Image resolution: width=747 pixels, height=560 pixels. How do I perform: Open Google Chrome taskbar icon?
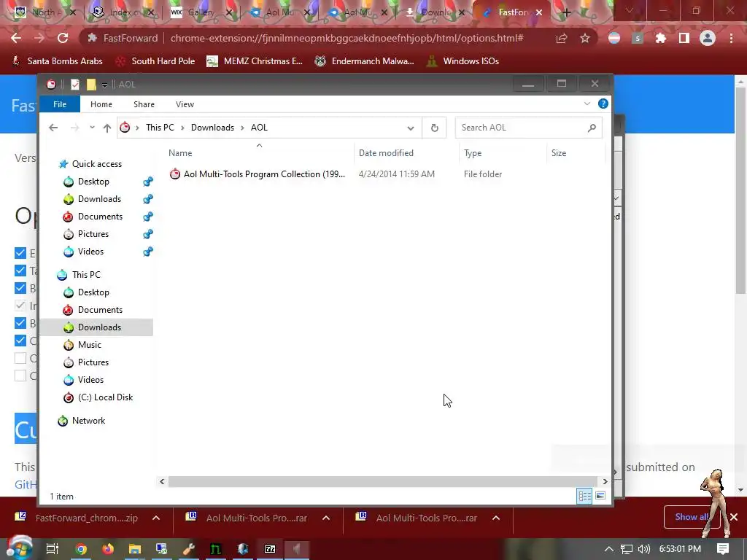(81, 549)
